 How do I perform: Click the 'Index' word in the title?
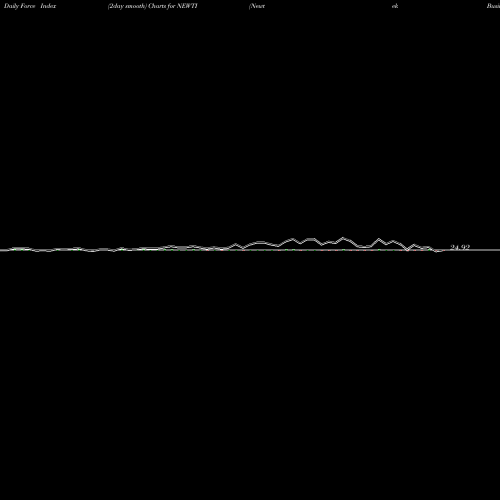[x=48, y=6]
